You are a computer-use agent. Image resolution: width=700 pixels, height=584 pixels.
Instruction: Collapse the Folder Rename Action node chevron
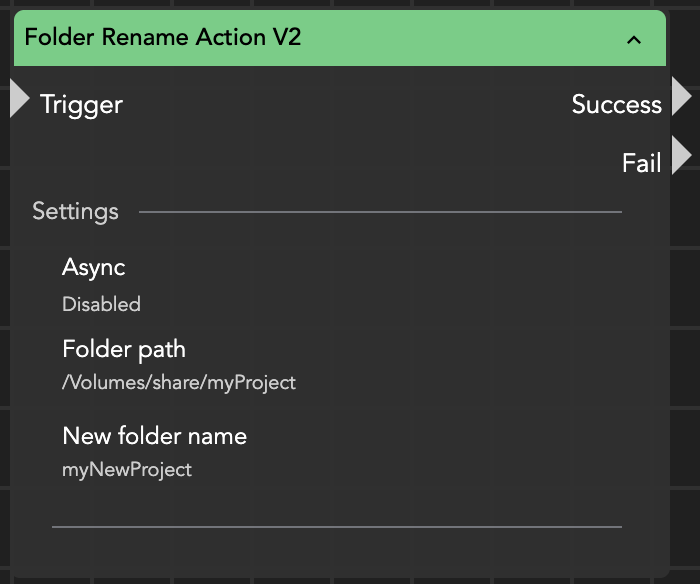(633, 40)
